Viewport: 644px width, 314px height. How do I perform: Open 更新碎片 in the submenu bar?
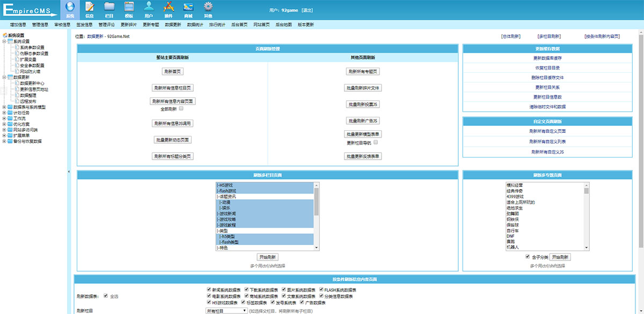click(x=128, y=24)
